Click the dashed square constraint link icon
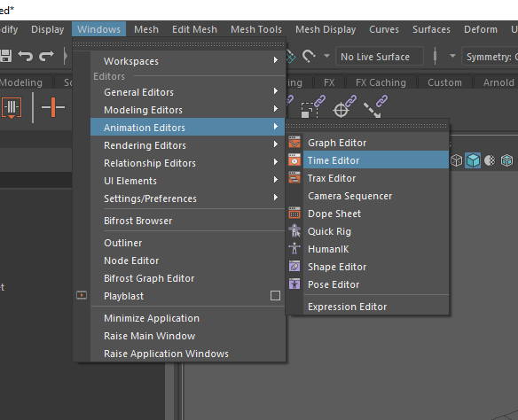Viewport: 518px width, 420px height. (313, 106)
